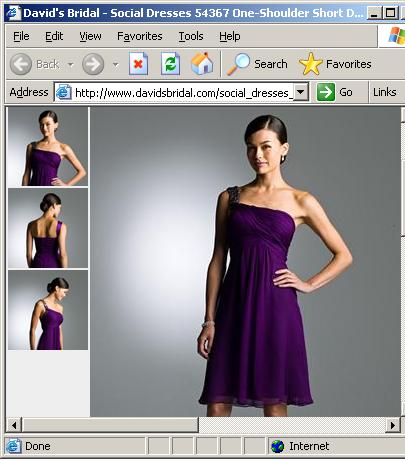Click the Back arrow button
This screenshot has height=461, width=405.
[x=21, y=64]
